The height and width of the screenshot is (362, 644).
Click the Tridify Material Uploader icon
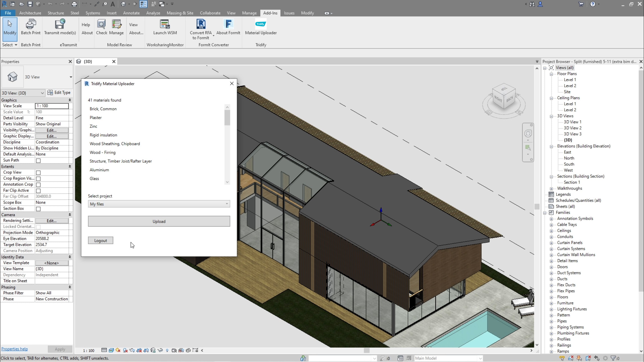coord(260,24)
